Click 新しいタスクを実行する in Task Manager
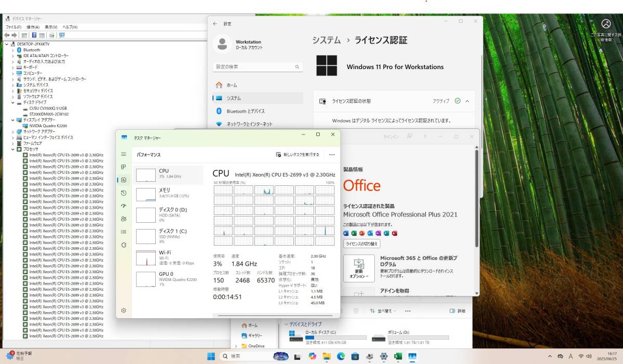The height and width of the screenshot is (364, 623). tap(297, 154)
